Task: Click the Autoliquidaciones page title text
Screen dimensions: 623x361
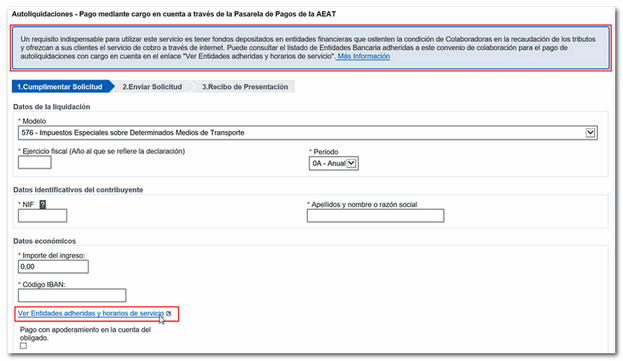Action: coord(174,14)
